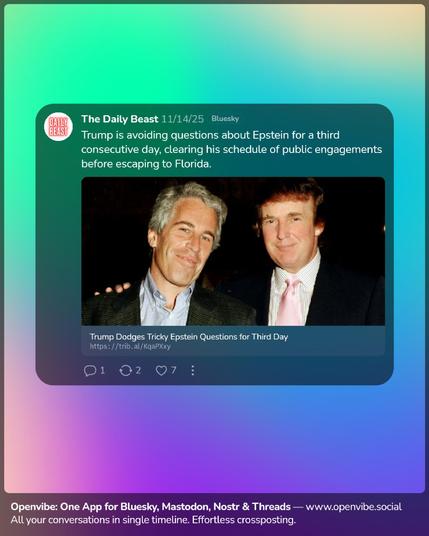Repost using the circular arrows icon

(125, 371)
